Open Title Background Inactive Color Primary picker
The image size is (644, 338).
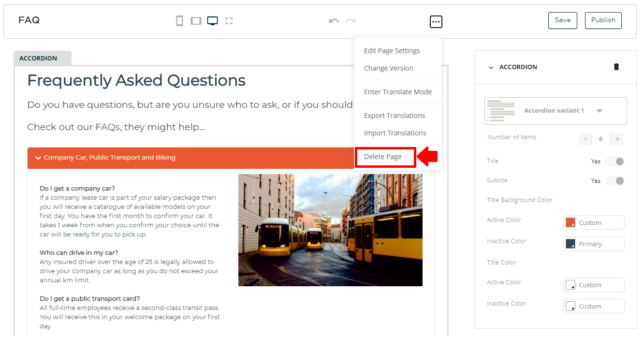coord(594,244)
